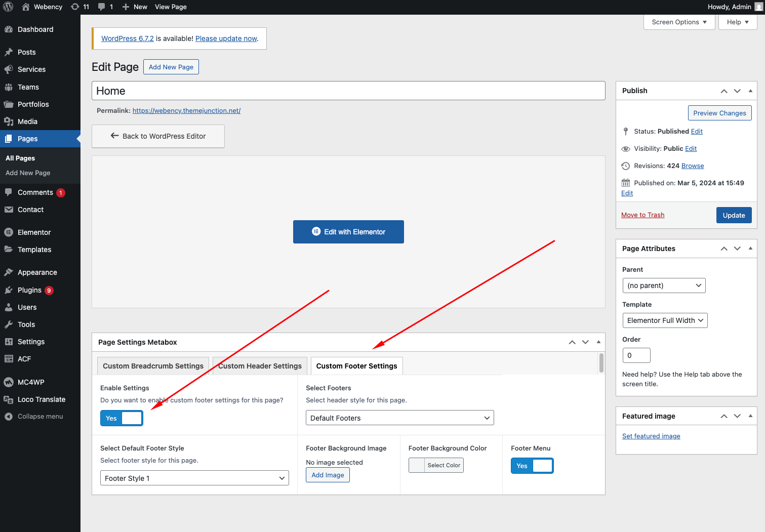This screenshot has width=765, height=532.
Task: Collapse Page Settings Metabox triangle
Action: 598,342
